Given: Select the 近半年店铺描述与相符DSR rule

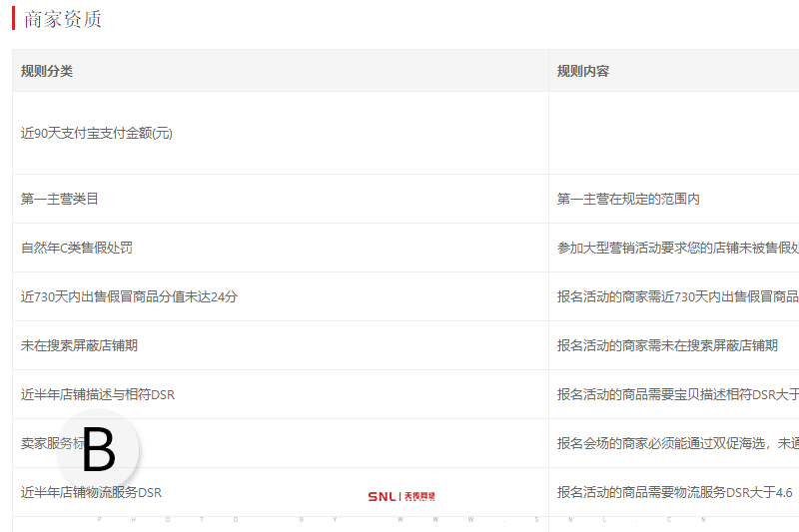Looking at the screenshot, I should point(98,394).
